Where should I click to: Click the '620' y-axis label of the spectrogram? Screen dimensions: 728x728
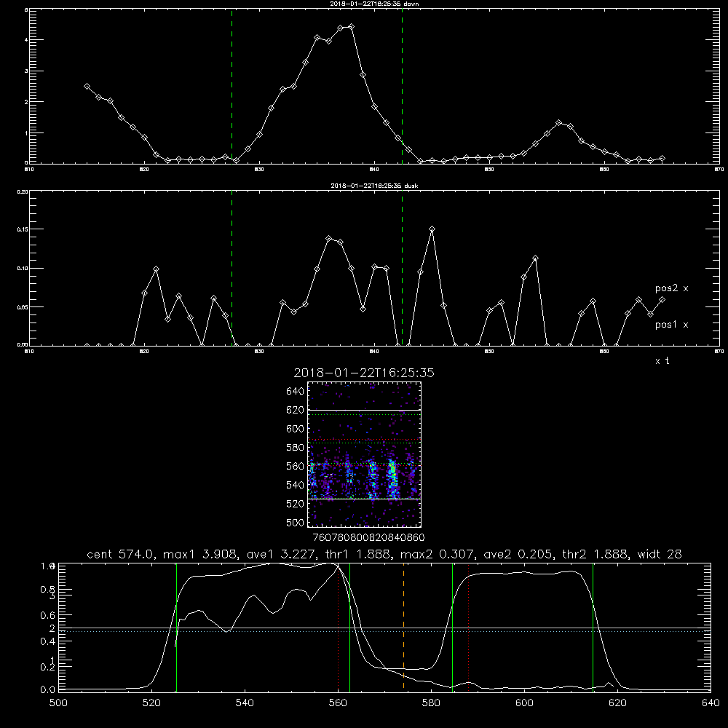tap(296, 410)
